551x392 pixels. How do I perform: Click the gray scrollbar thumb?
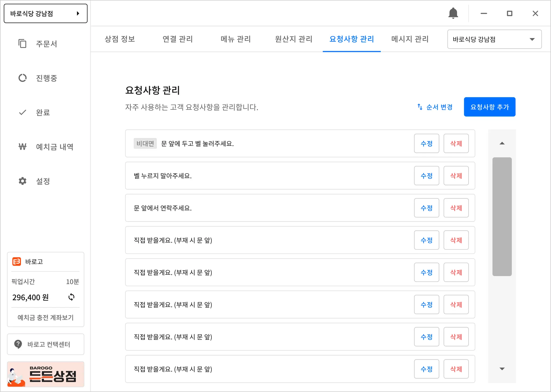click(x=502, y=216)
